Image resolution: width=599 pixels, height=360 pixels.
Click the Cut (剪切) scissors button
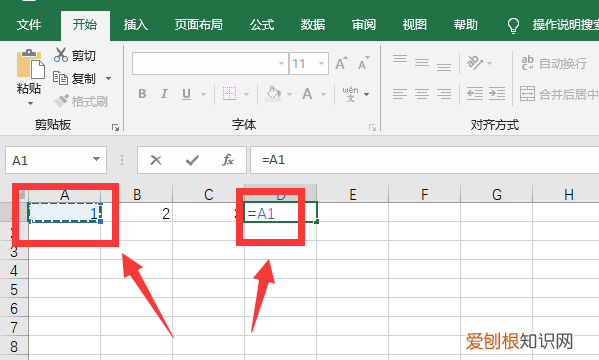click(75, 56)
